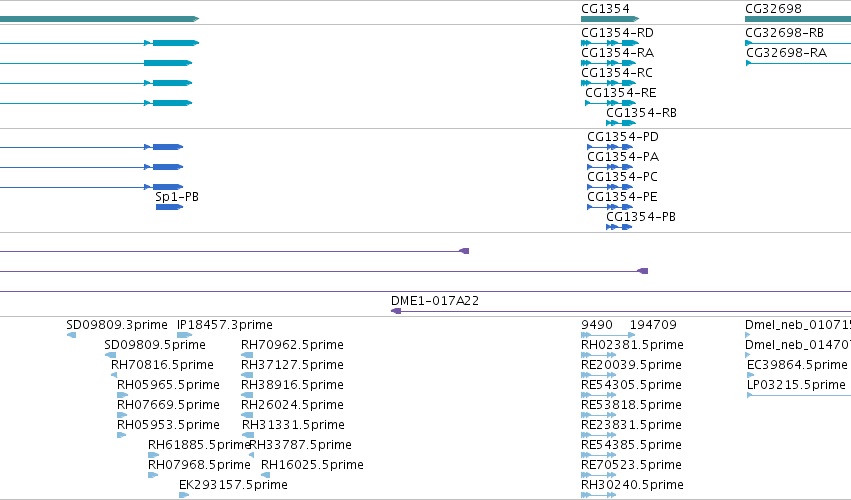
Task: Click the RH70962.5prime EST label
Action: pos(292,345)
